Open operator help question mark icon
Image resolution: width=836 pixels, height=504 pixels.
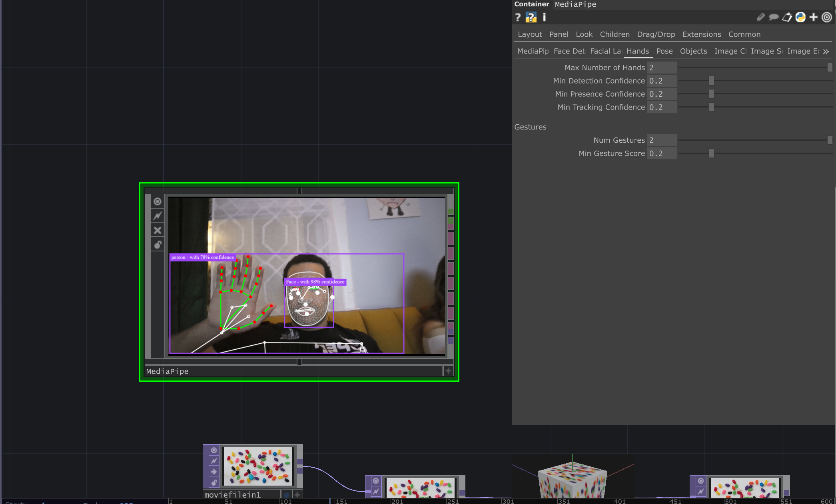click(x=518, y=17)
